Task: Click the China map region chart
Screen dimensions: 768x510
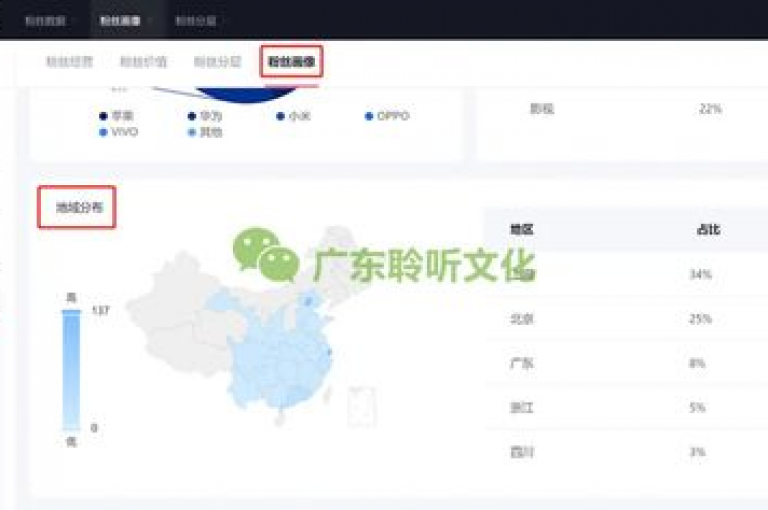Action: 250,328
